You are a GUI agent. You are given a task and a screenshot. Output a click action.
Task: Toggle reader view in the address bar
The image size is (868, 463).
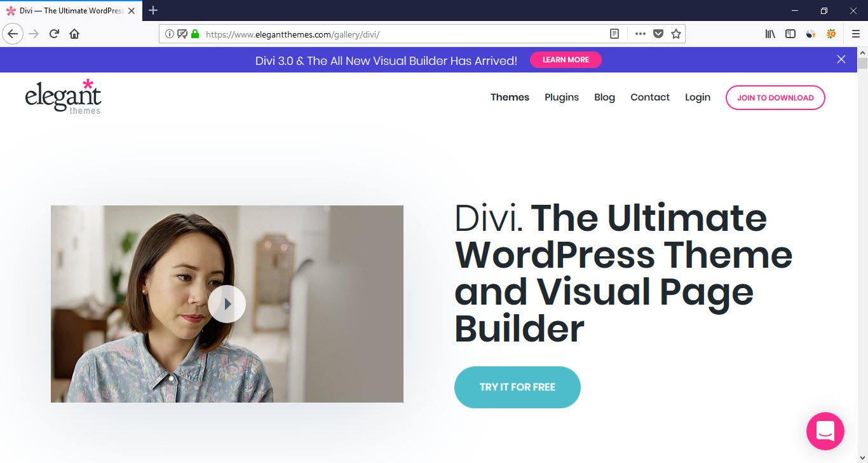614,34
